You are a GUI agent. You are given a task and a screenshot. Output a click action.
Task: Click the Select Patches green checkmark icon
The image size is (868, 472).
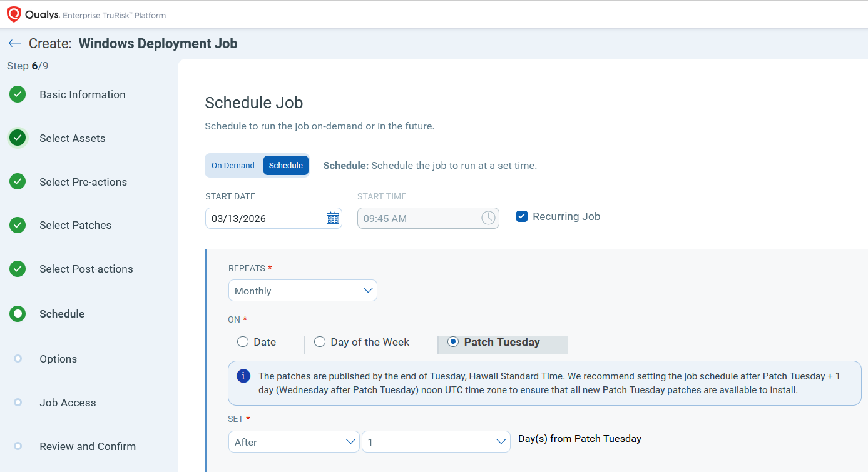tap(18, 225)
